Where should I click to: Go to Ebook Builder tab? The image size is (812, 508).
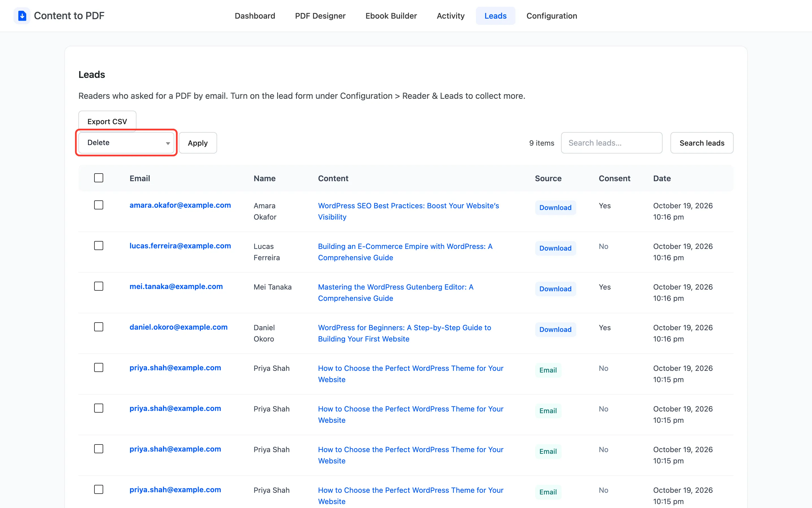point(391,16)
